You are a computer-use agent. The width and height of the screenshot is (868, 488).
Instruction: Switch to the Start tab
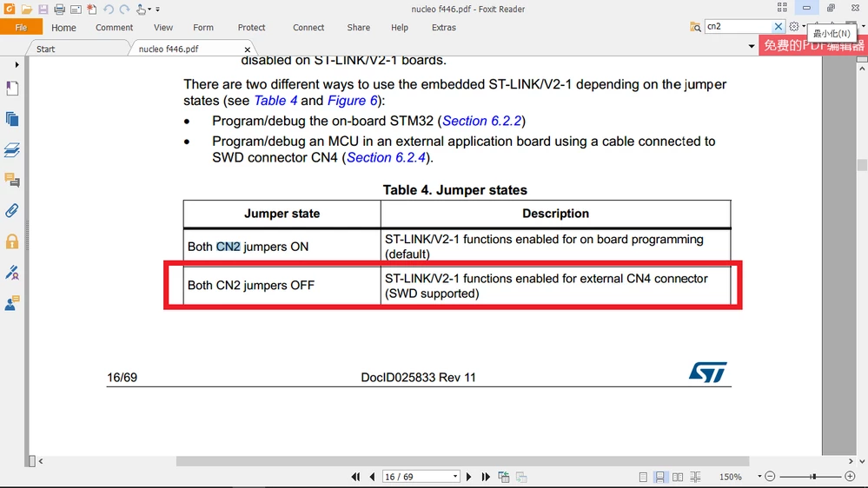46,49
